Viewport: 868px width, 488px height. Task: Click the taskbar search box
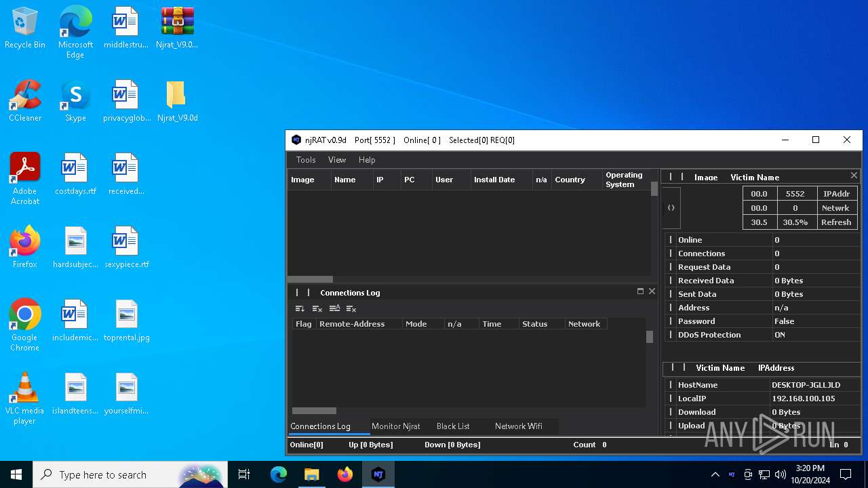tap(130, 474)
